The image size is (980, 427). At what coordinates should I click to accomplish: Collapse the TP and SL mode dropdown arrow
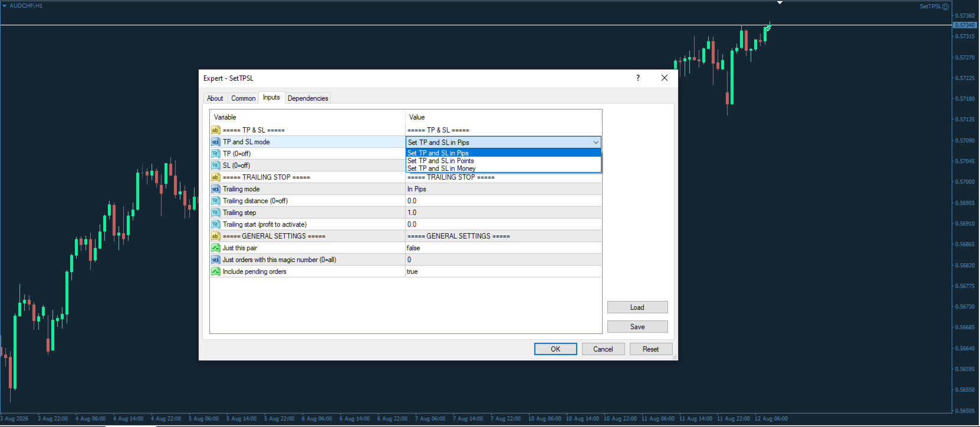coord(596,143)
